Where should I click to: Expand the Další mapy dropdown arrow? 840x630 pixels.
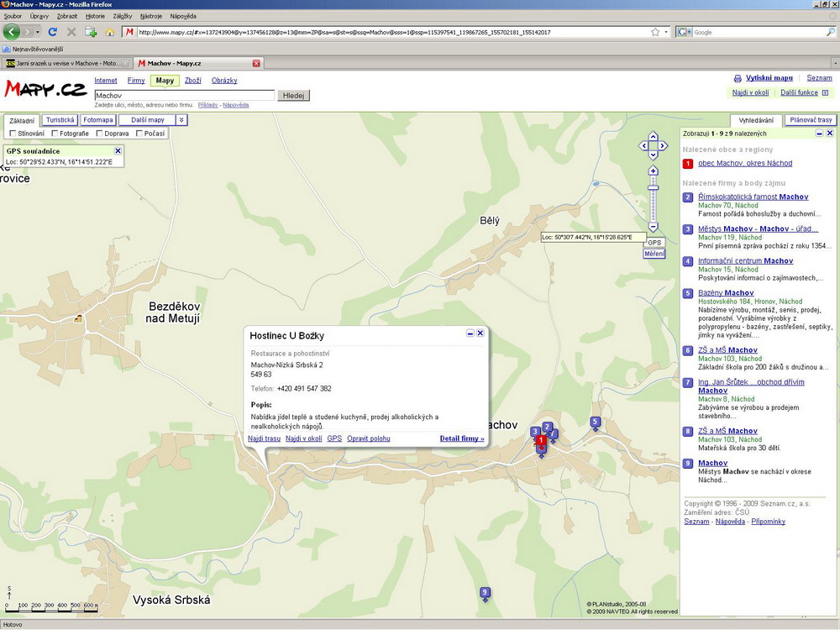pyautogui.click(x=182, y=120)
